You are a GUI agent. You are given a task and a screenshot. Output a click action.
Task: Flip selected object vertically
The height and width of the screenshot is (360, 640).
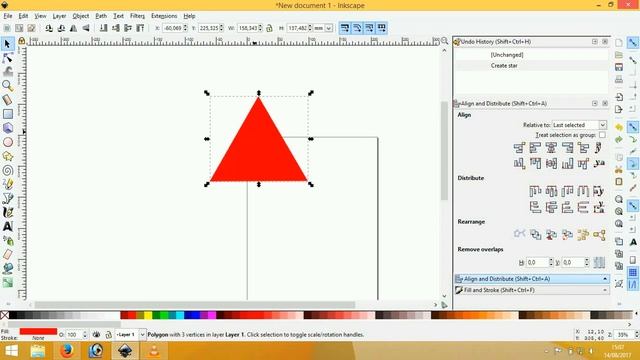tap(86, 28)
